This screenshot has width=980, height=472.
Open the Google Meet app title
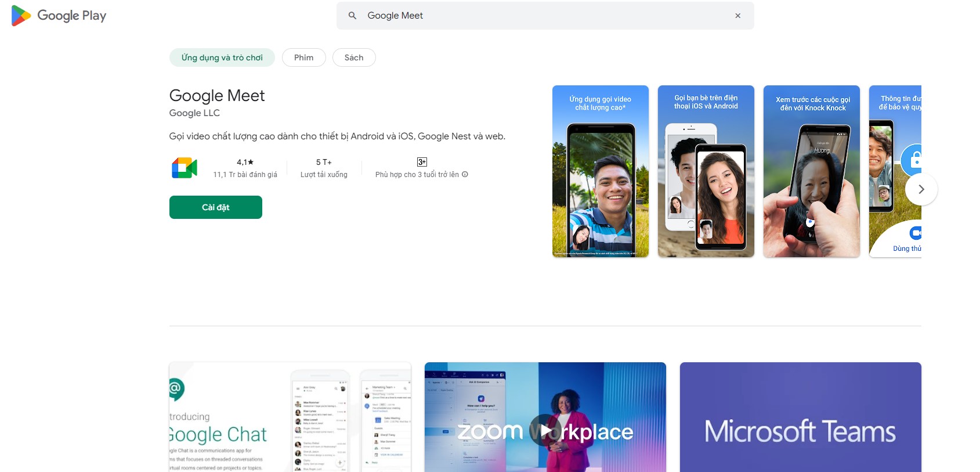tap(217, 95)
